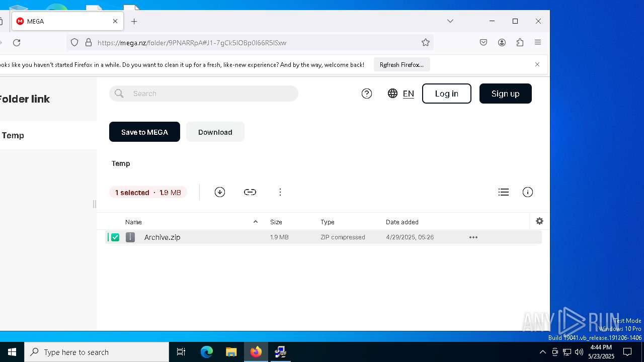Launch Microsoft Edge from the taskbar
The height and width of the screenshot is (362, 644).
(207, 352)
